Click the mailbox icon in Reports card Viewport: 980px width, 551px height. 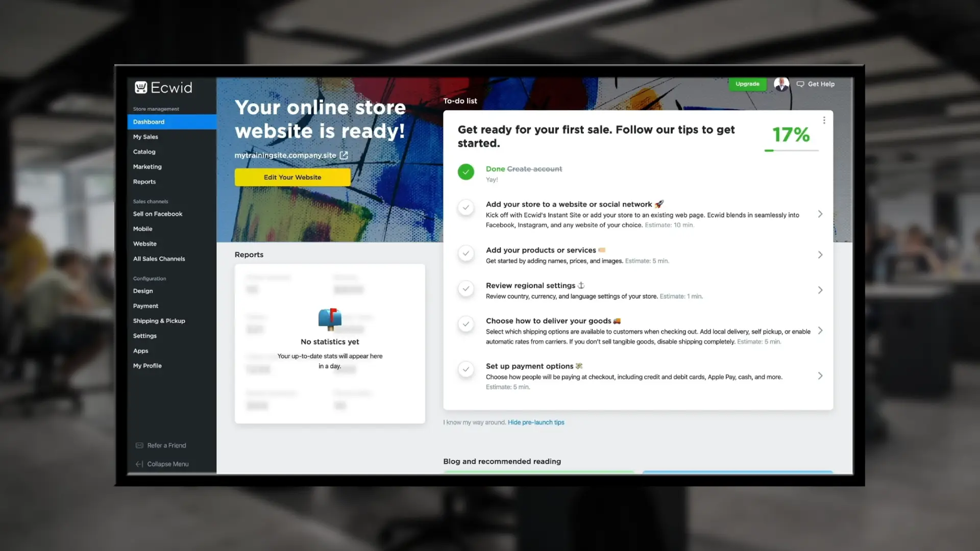330,319
